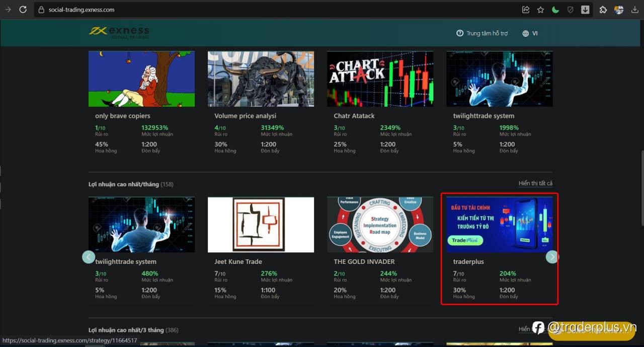Bookmark this page with the star icon

click(540, 10)
